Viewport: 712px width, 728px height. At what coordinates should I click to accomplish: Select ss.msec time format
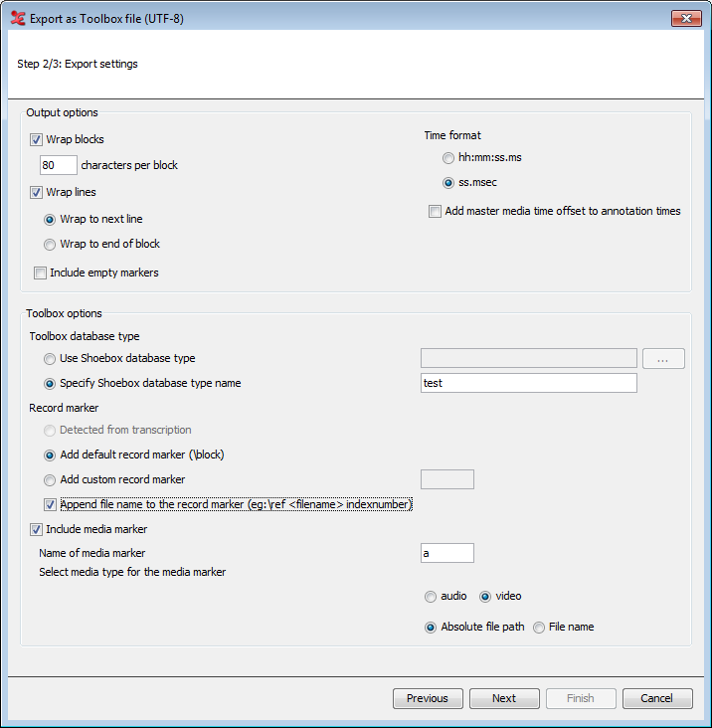[448, 183]
